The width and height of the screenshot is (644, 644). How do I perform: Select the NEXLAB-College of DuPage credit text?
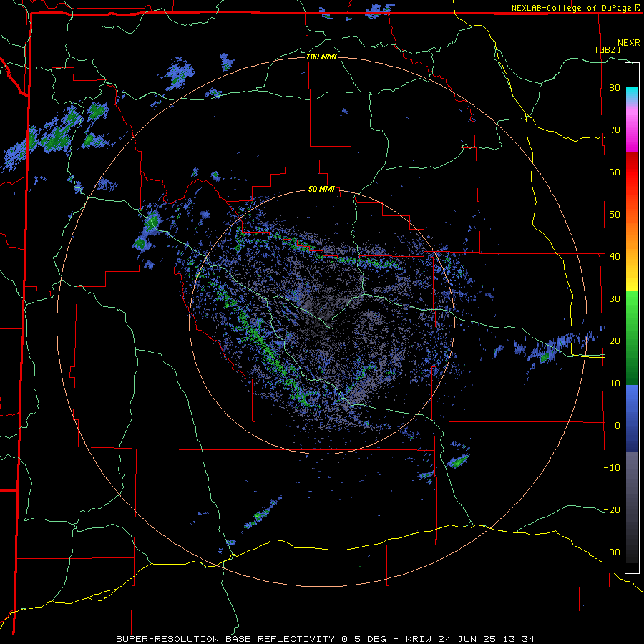[571, 8]
